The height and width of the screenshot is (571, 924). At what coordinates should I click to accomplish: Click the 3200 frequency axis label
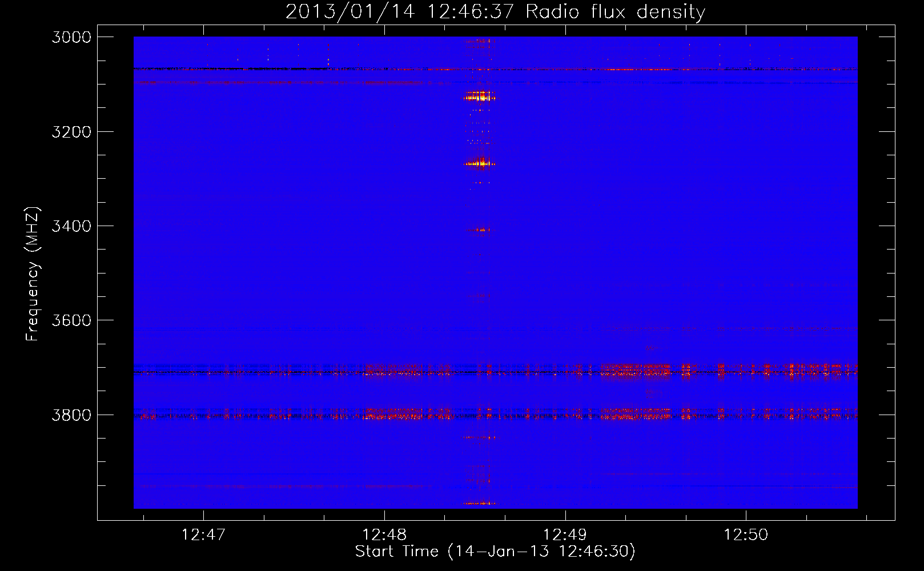coord(71,132)
